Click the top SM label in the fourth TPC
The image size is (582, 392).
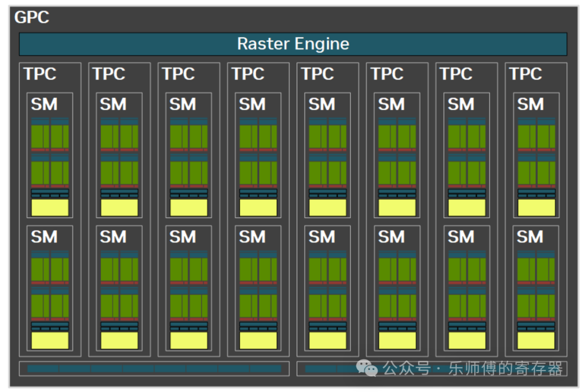point(252,104)
